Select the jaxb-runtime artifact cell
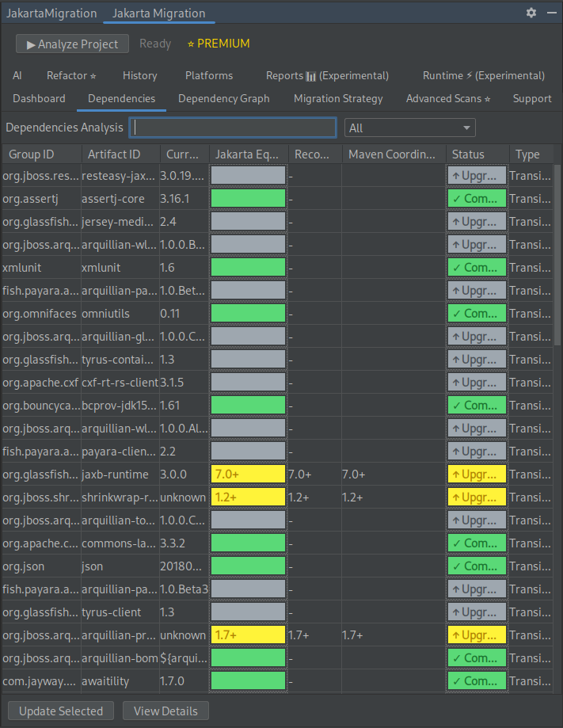This screenshot has height=728, width=563. pyautogui.click(x=120, y=475)
